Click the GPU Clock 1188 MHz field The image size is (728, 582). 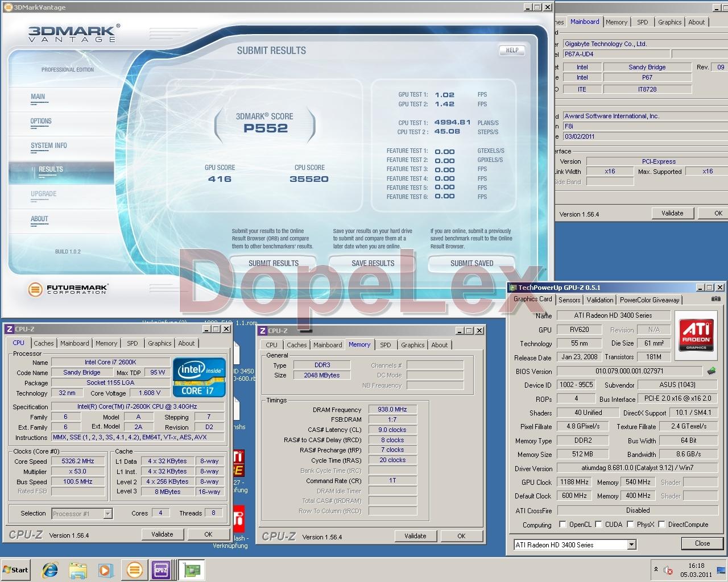574,482
